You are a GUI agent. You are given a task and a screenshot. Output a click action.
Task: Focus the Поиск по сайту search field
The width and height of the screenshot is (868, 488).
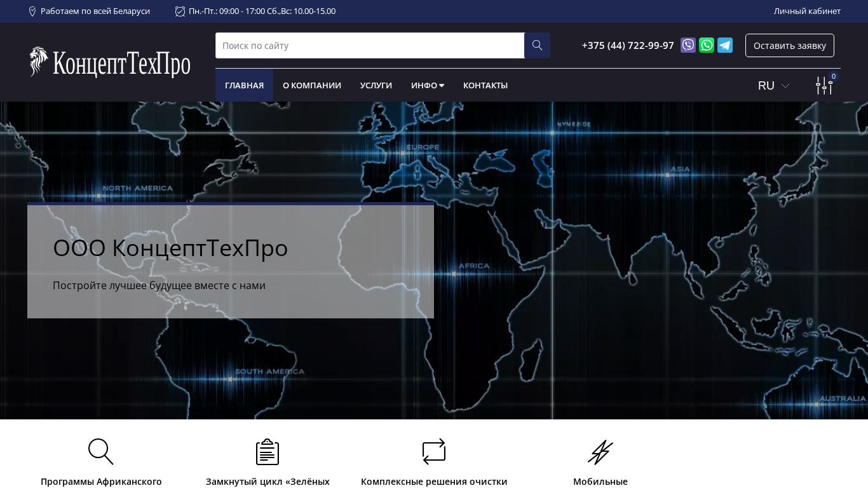click(370, 46)
